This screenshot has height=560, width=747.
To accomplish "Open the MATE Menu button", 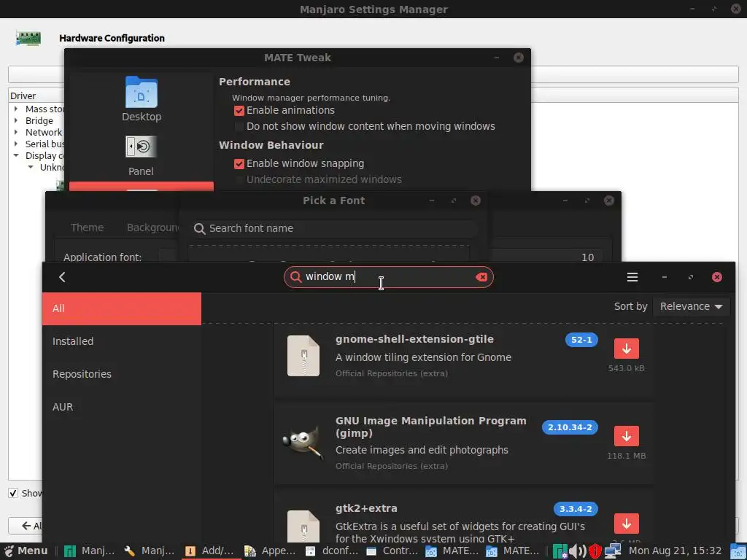I will (x=26, y=551).
